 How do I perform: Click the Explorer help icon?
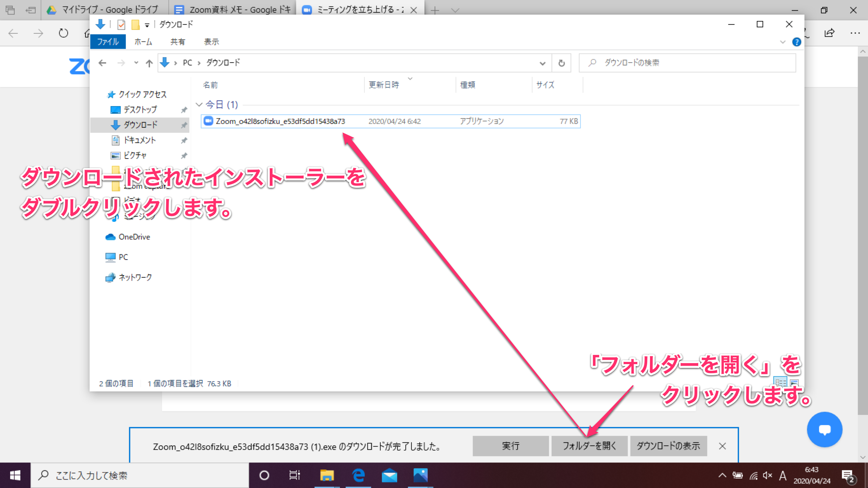coord(796,42)
